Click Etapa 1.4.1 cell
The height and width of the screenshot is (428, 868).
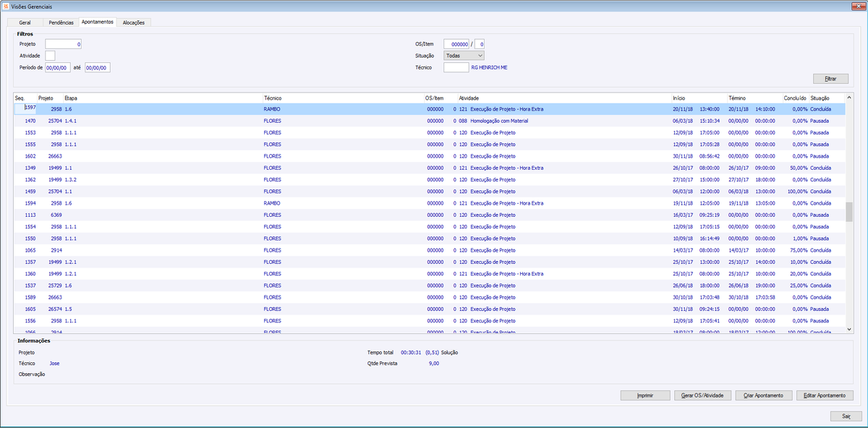pyautogui.click(x=71, y=121)
